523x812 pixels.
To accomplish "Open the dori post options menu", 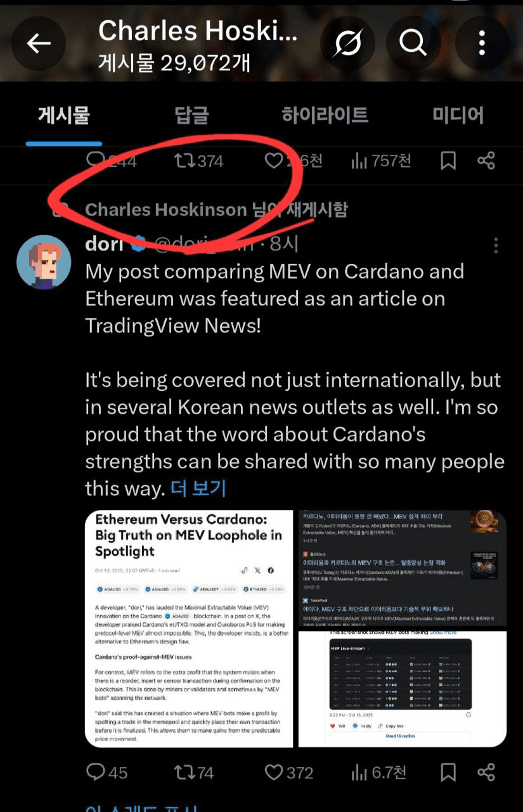I will click(496, 246).
